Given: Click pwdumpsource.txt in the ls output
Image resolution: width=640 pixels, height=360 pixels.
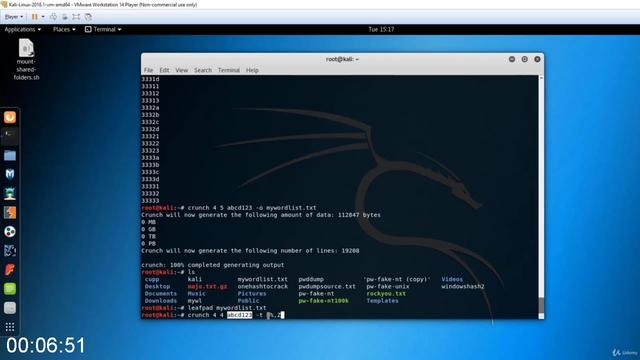Looking at the screenshot, I should [327, 287].
